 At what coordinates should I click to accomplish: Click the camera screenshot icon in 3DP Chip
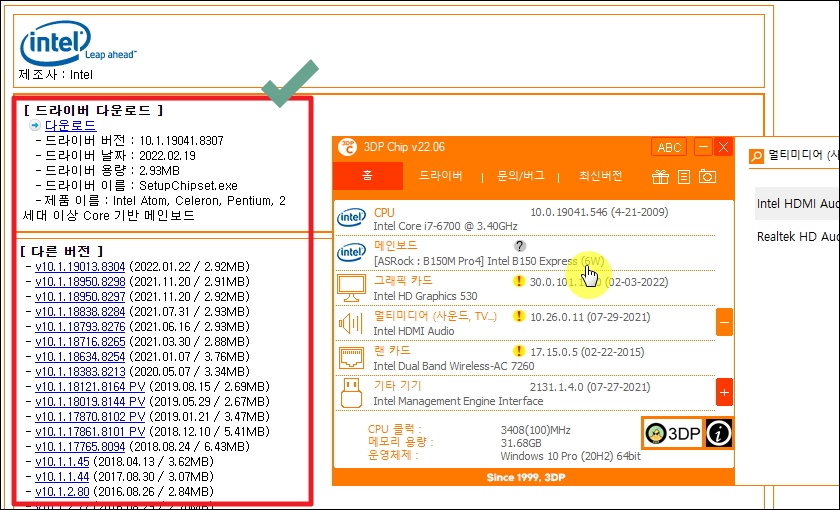click(707, 177)
